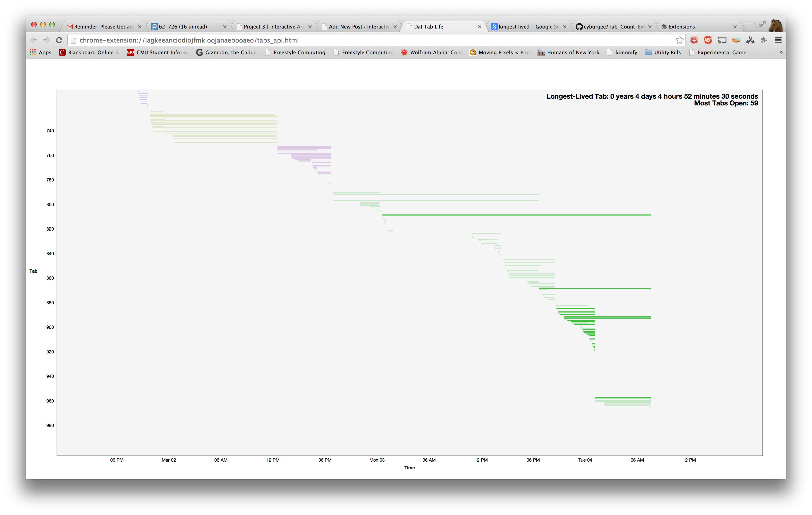This screenshot has height=515, width=812.
Task: Click the 'Most Tabs Open: 59' text
Action: click(726, 103)
